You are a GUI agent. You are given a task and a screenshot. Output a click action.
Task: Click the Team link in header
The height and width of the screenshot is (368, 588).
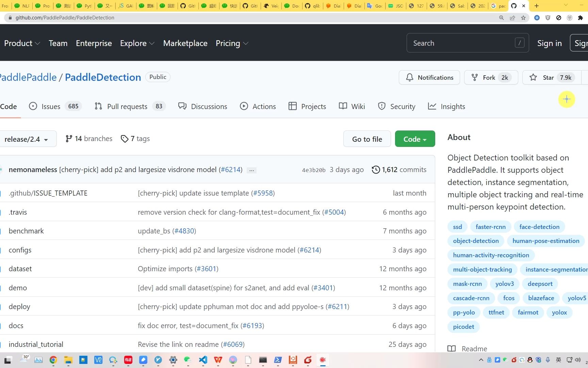tap(58, 43)
